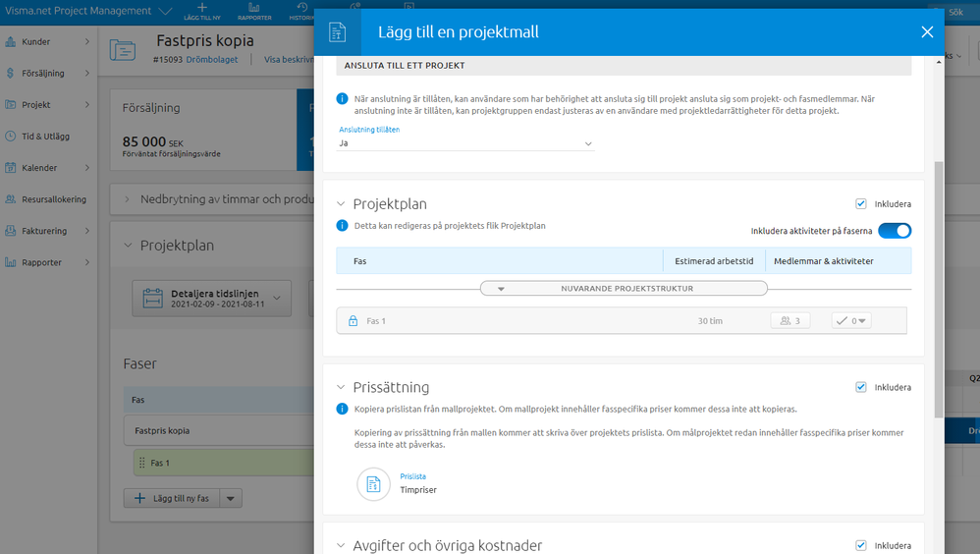Click the Prislista document icon

[x=373, y=483]
